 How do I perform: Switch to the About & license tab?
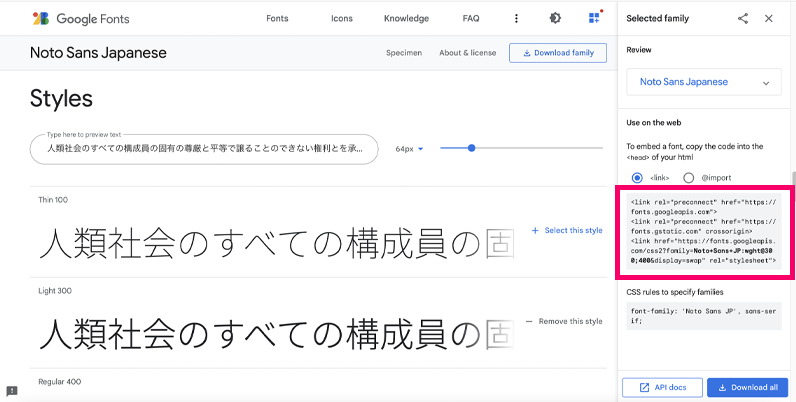[x=465, y=53]
